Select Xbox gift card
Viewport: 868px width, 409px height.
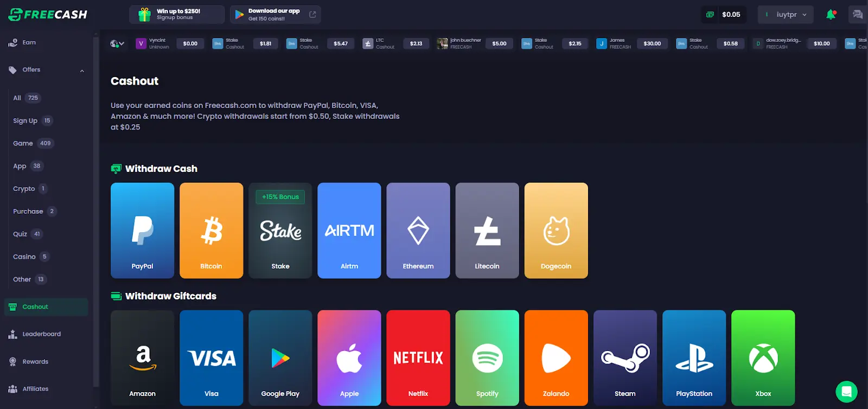[x=763, y=358]
